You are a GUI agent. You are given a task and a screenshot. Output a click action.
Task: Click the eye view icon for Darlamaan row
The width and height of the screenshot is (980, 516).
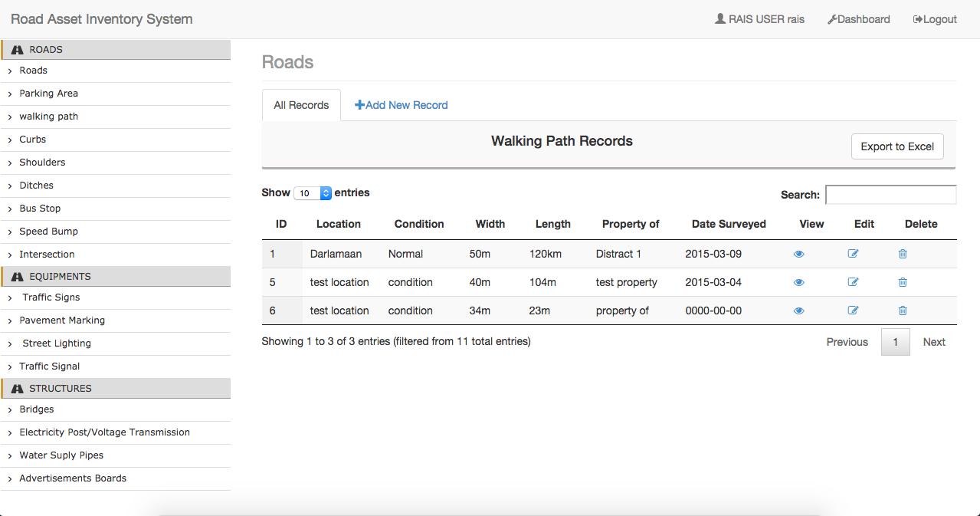[x=799, y=254]
